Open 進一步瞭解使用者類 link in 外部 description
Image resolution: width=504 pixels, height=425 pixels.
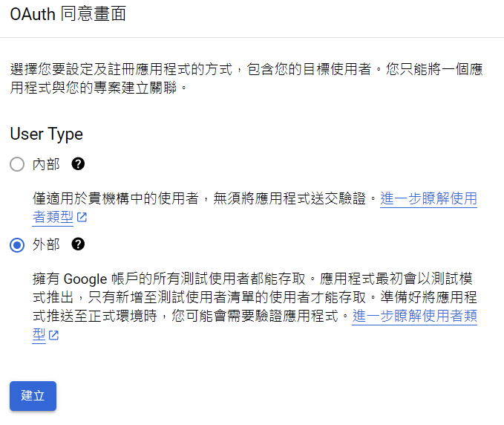click(415, 316)
